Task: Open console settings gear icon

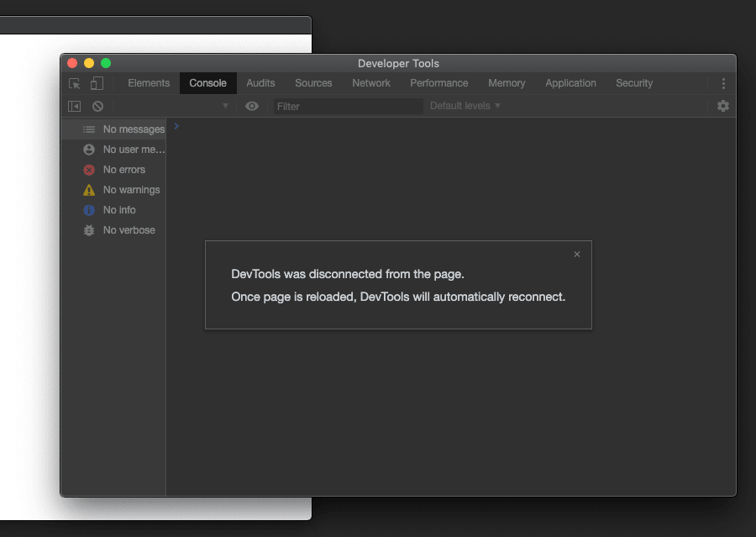Action: 722,106
